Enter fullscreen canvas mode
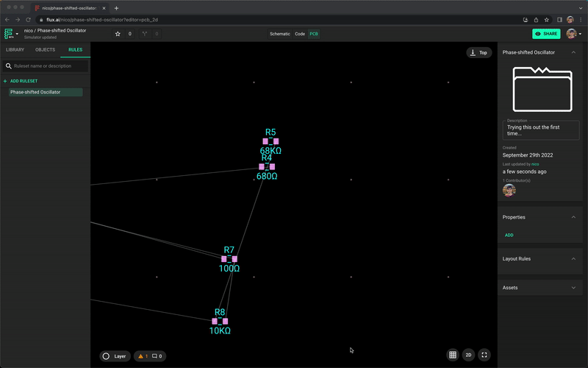Image resolution: width=588 pixels, height=368 pixels. click(x=484, y=355)
